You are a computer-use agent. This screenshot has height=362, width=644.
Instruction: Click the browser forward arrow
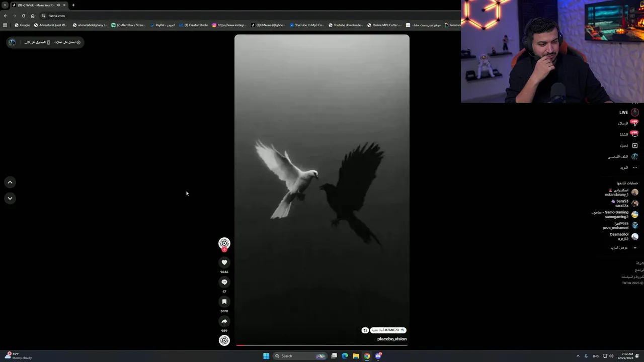[14, 16]
